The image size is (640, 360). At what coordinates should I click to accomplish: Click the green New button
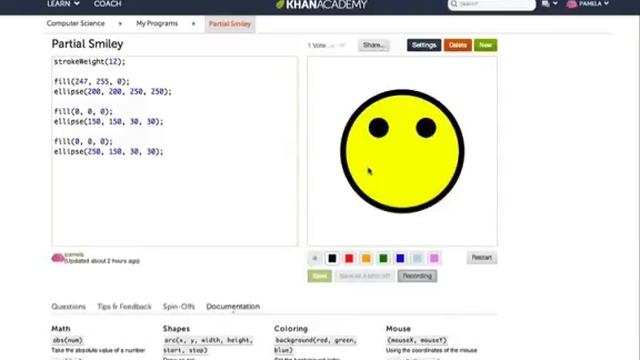[485, 45]
